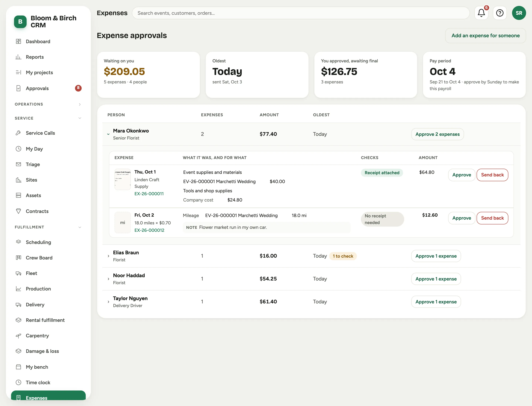Approve Elias Braun's 1 expense
The image size is (532, 406).
tap(436, 256)
